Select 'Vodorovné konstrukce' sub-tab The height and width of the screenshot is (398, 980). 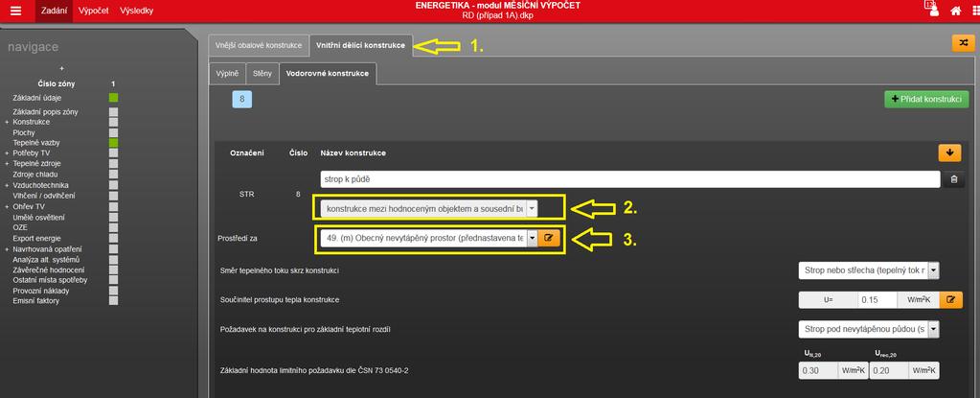[328, 74]
